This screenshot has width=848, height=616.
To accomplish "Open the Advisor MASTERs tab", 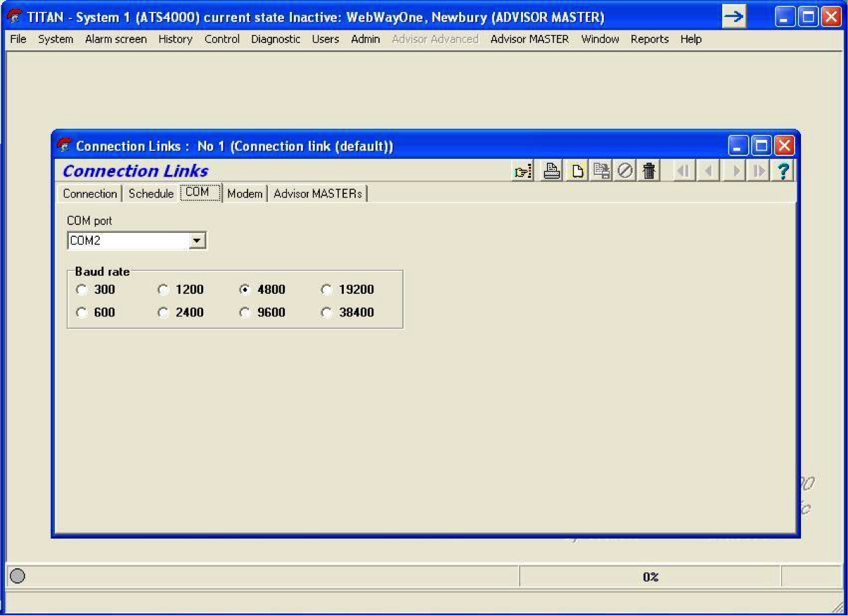I will [x=318, y=193].
